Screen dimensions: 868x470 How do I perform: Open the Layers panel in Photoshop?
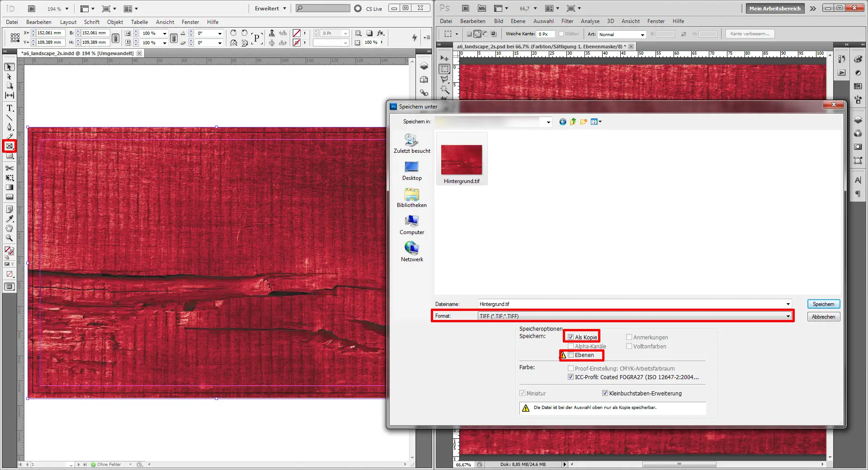point(858,119)
